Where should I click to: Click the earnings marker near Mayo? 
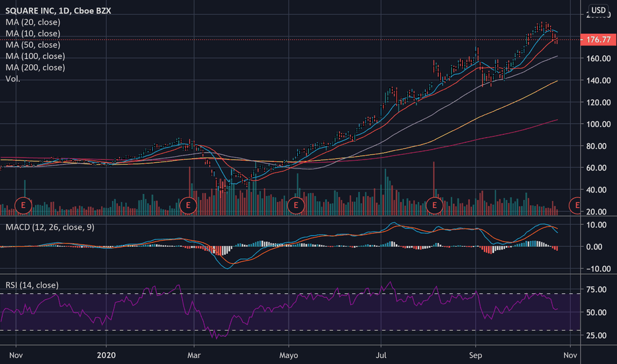pos(296,205)
